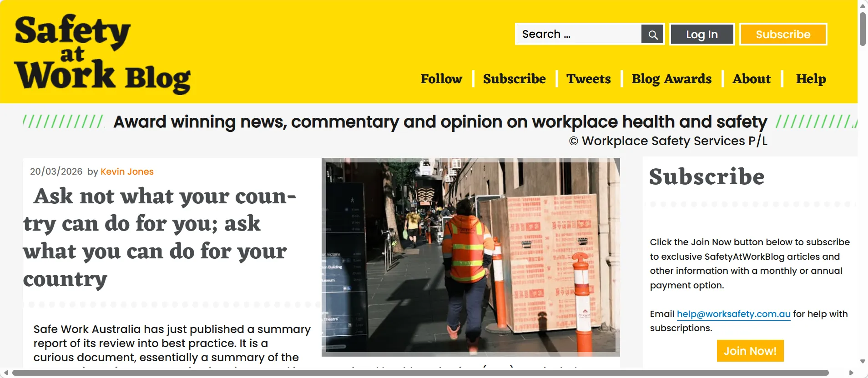
Task: Click the scroll up arrow on vertical scrollbar
Action: [x=863, y=6]
